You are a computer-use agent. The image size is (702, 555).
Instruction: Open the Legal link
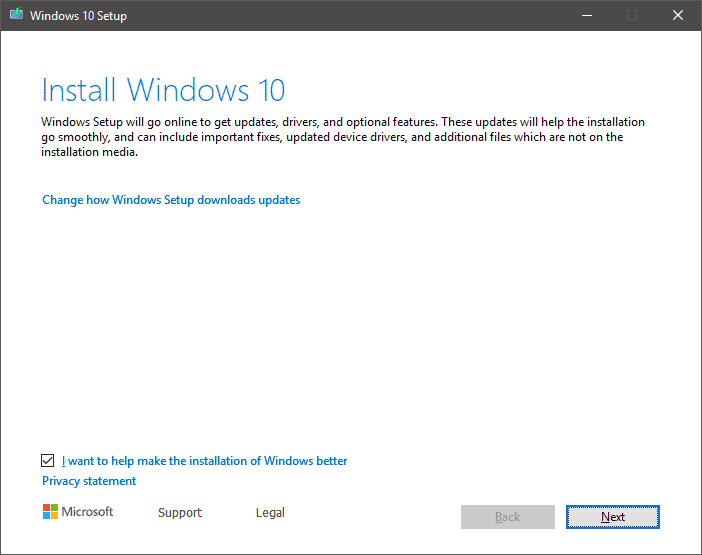tap(270, 512)
